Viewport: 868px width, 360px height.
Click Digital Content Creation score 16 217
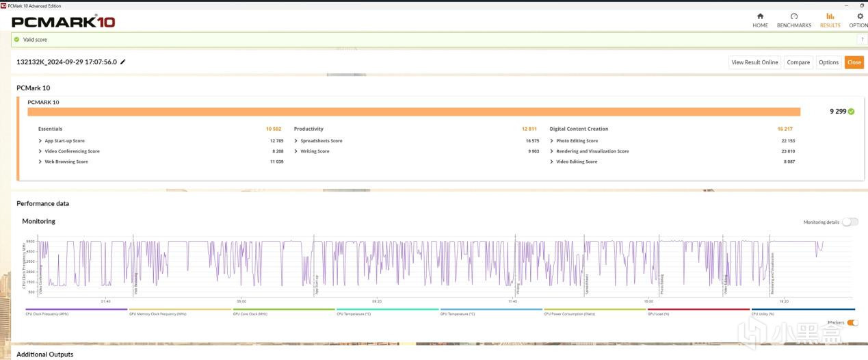(x=785, y=129)
